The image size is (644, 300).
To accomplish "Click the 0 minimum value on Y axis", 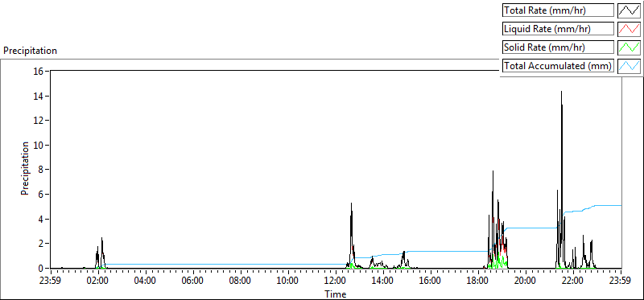I will point(42,269).
